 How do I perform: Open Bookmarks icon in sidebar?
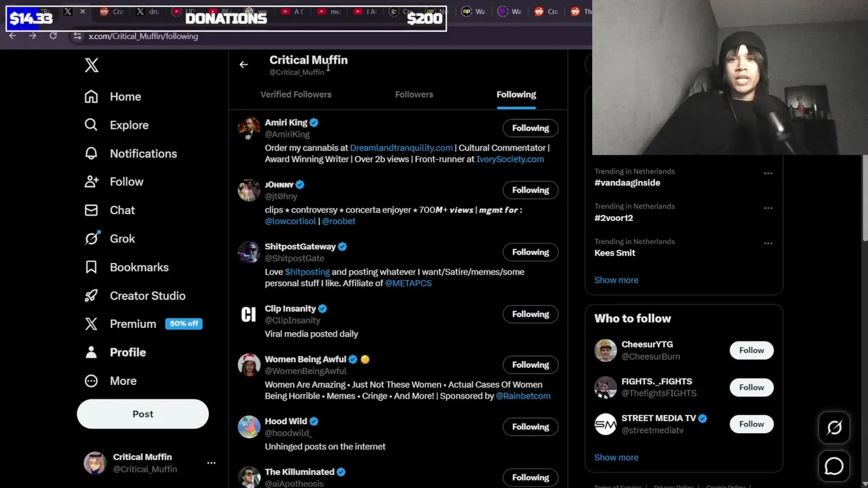(91, 267)
